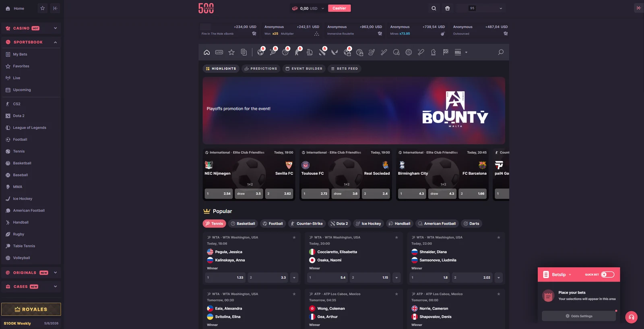
Task: Open Odds Settings in the betslip
Action: pos(579,316)
